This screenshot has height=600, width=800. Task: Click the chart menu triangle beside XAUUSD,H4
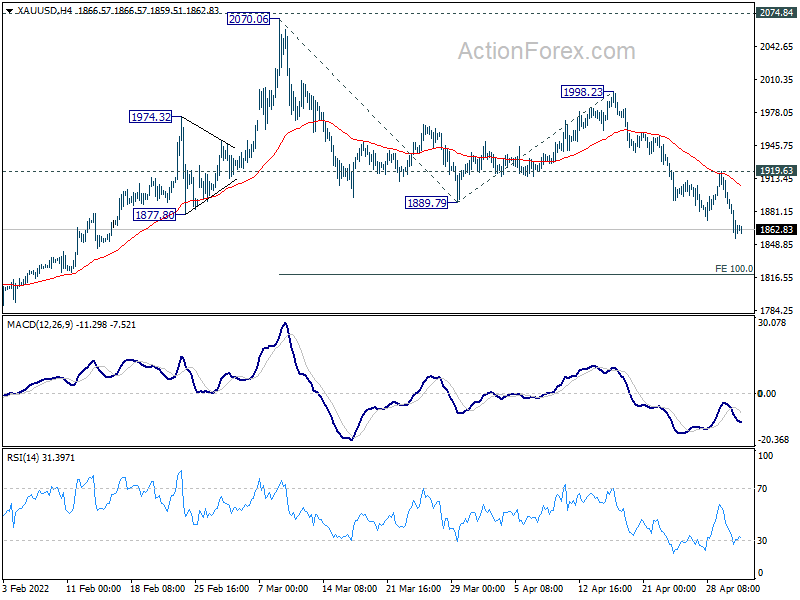pyautogui.click(x=9, y=11)
